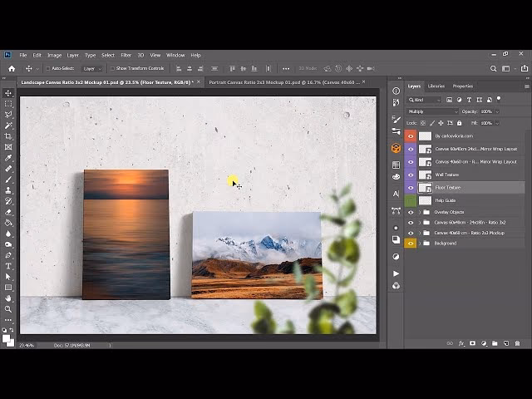532x399 pixels.
Task: Select the Zoom tool
Action: point(8,309)
